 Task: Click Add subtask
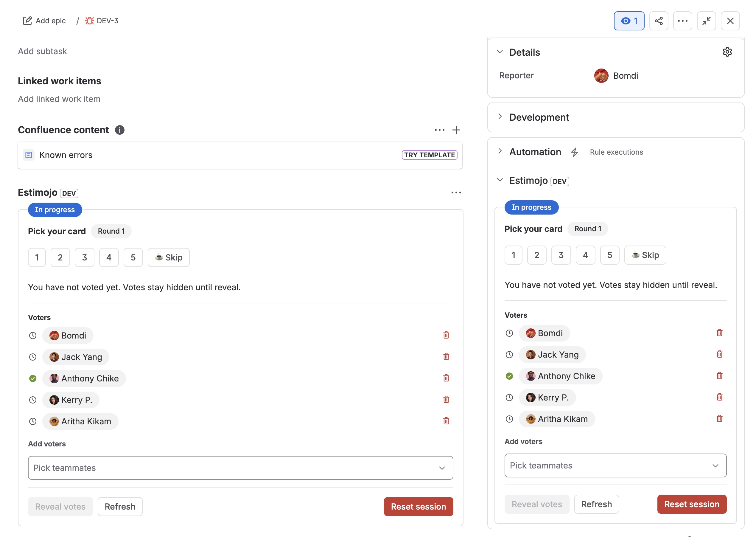(x=42, y=51)
